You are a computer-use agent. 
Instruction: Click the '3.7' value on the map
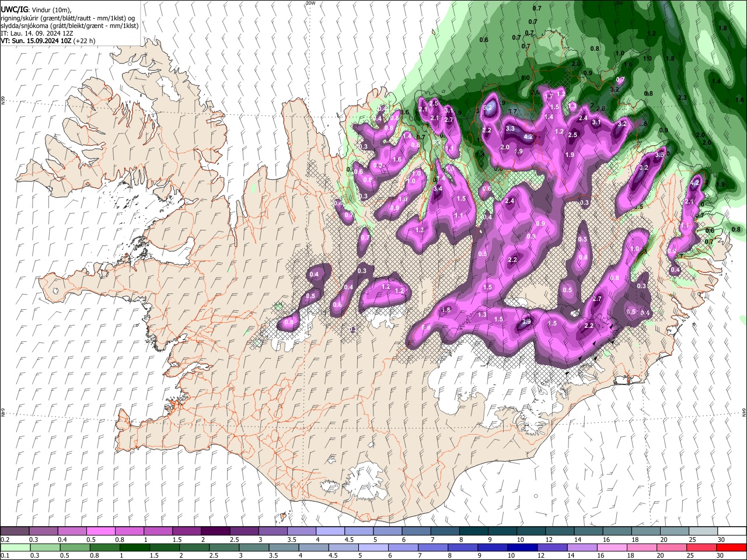coord(513,111)
